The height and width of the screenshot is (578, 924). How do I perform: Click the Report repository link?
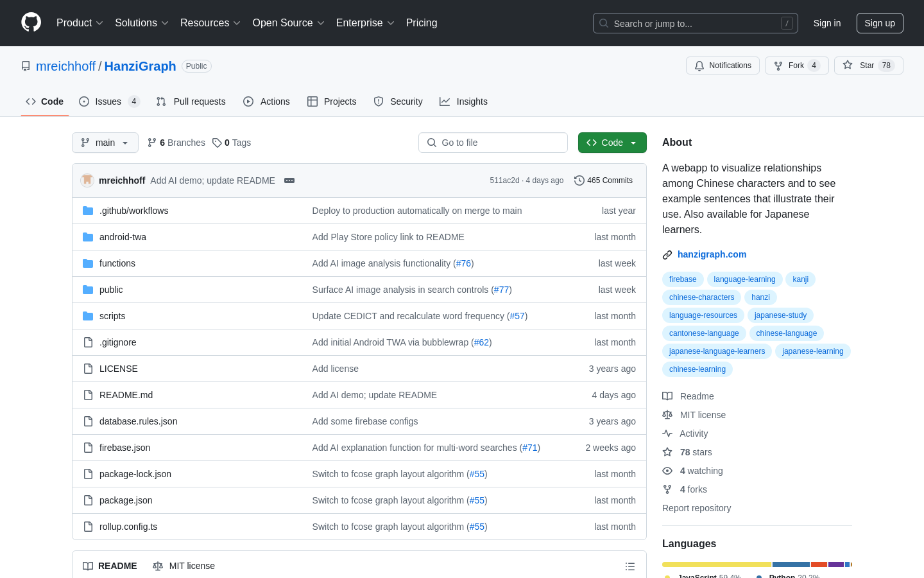click(696, 508)
